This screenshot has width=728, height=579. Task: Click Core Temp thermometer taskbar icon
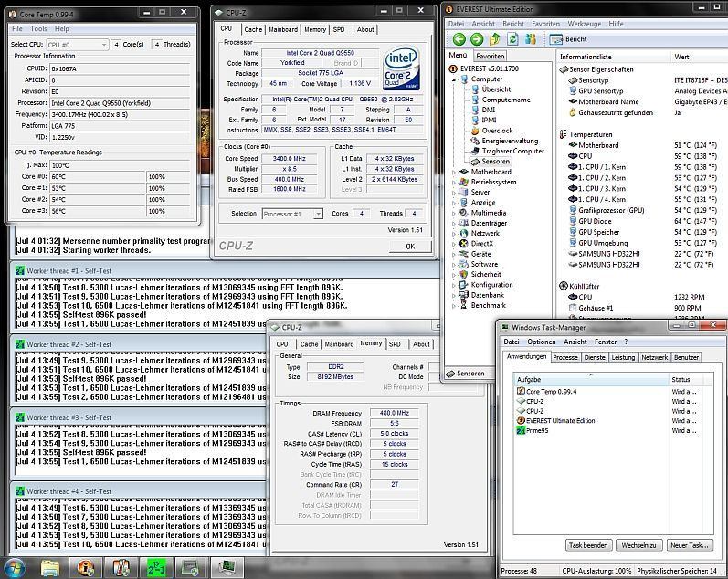(121, 567)
